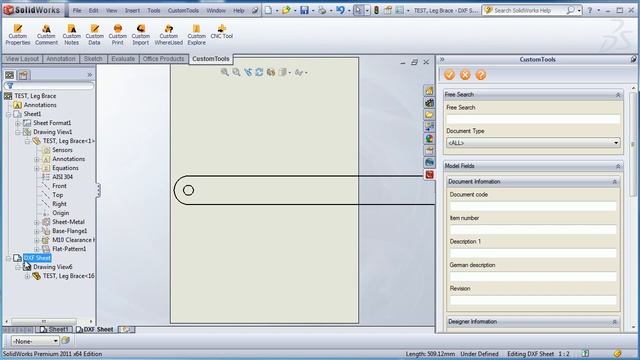Click the small circle hole in the drawing
The image size is (640, 360).
(x=188, y=190)
